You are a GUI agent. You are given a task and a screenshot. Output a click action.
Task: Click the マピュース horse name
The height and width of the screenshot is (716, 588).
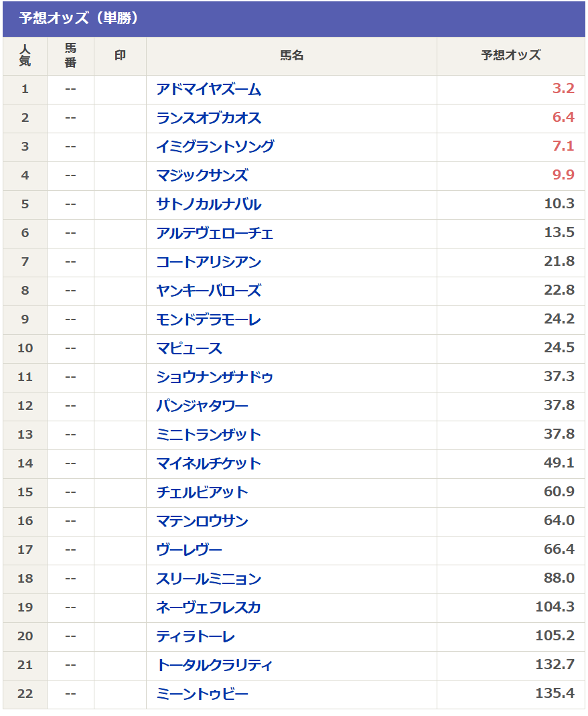pyautogui.click(x=189, y=349)
